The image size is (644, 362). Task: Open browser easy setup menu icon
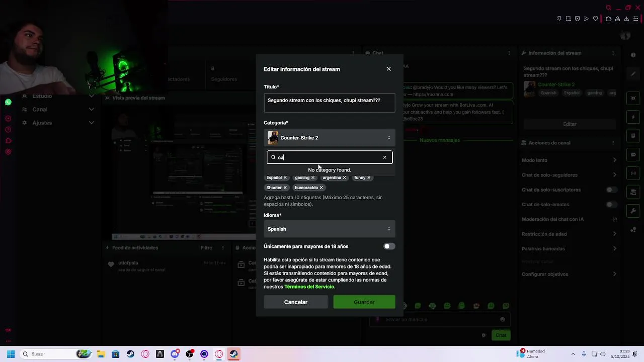tap(635, 19)
